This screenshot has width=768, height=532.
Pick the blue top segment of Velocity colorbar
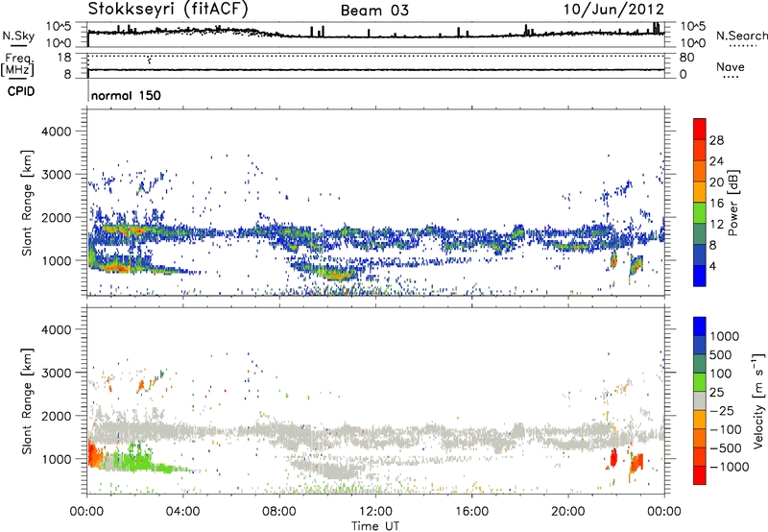700,326
